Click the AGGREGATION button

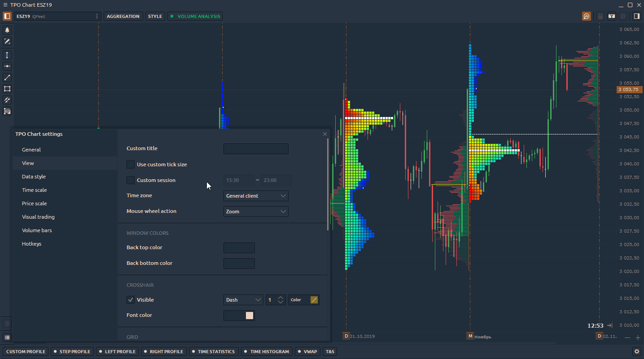pyautogui.click(x=123, y=16)
